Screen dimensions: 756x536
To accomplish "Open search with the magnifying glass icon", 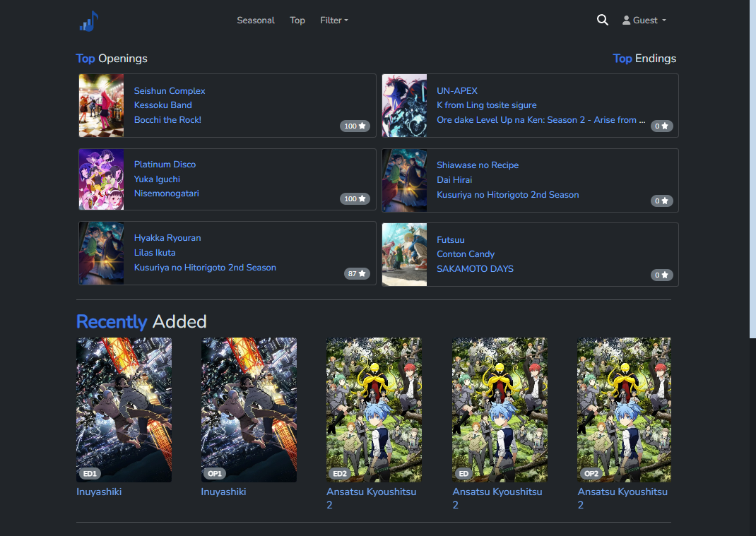I will (602, 20).
